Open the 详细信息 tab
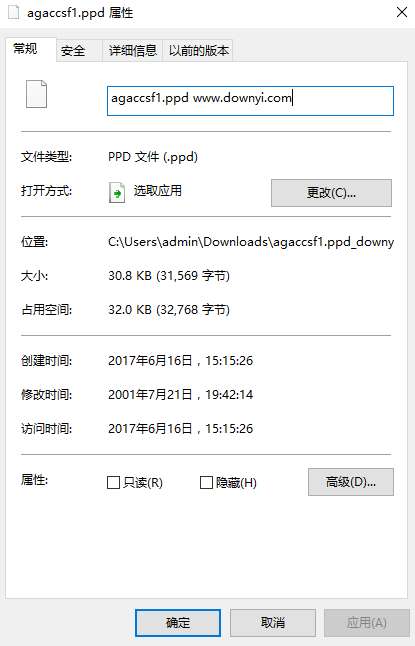The width and height of the screenshot is (415, 646). click(133, 51)
